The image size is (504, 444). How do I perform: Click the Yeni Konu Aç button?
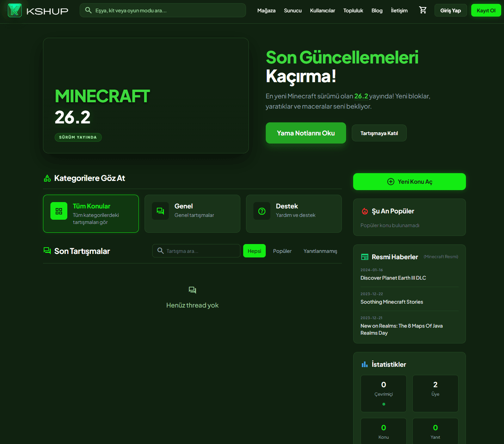[x=410, y=182]
